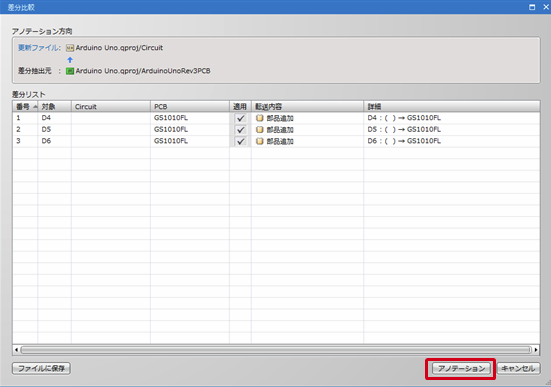
Task: Click the detail text 'D6 : ( ) → GS1010FL'
Action: (404, 141)
